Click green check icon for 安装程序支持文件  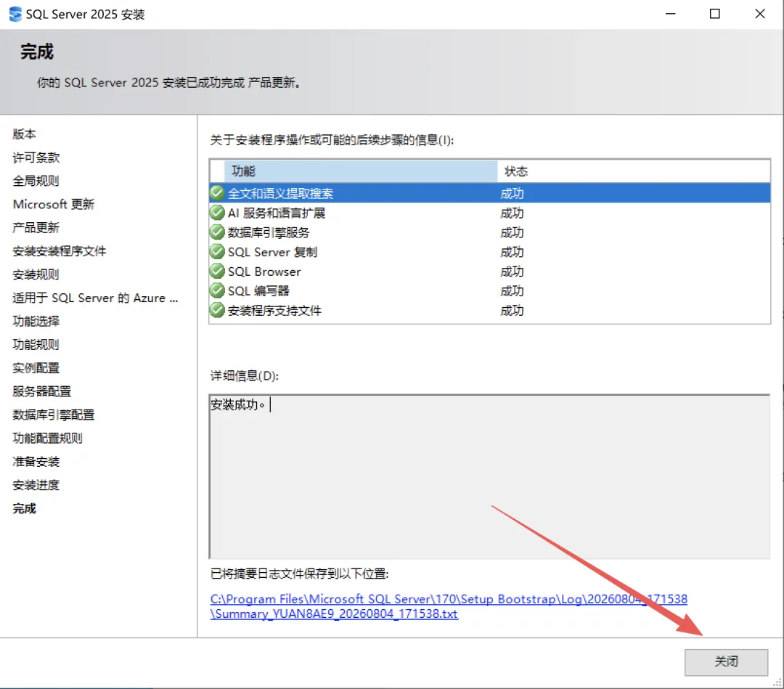217,310
